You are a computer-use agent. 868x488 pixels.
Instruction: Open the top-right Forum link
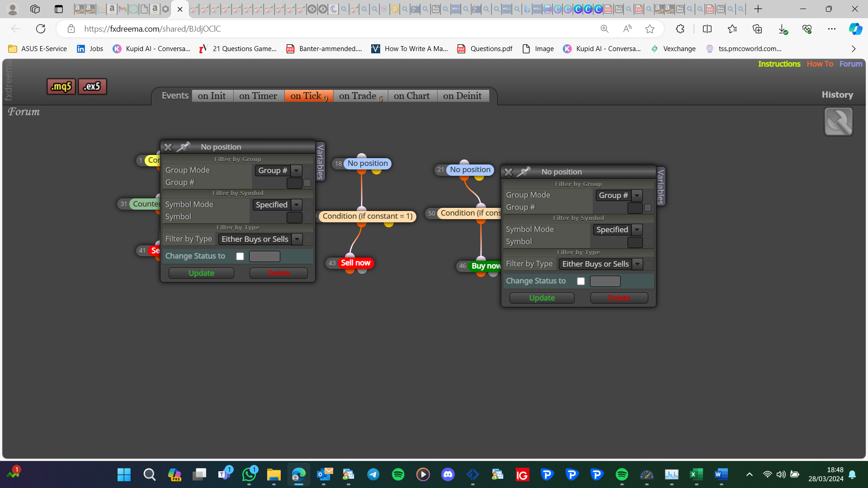click(x=851, y=64)
